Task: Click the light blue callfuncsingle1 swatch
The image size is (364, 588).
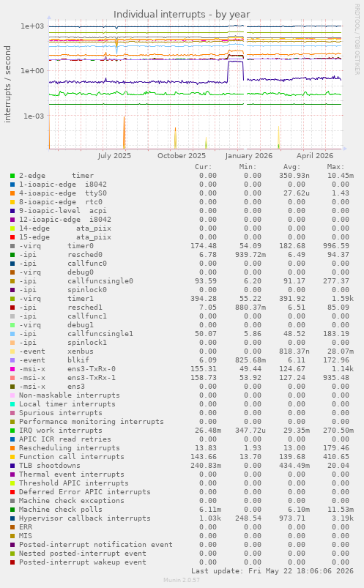Action: click(x=12, y=334)
